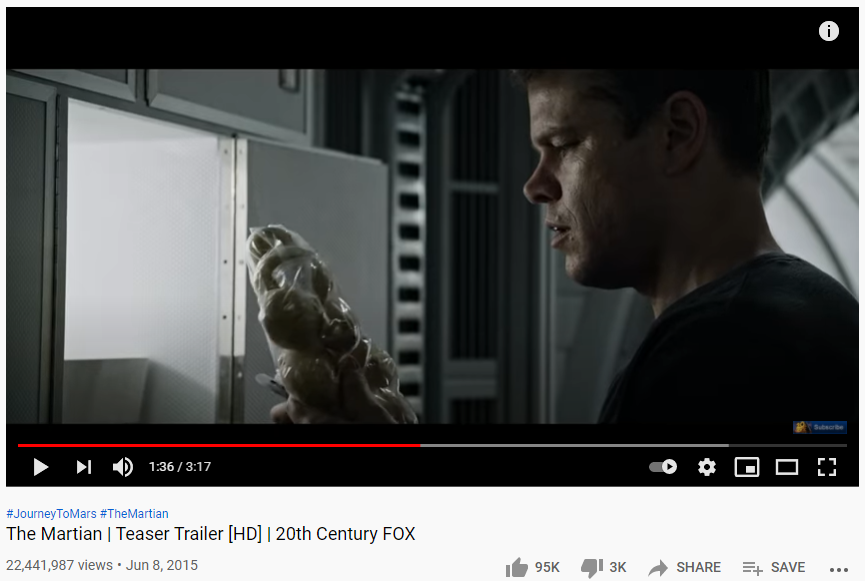Like the video with thumbs up
Viewport: 865px width, 583px height.
532,567
